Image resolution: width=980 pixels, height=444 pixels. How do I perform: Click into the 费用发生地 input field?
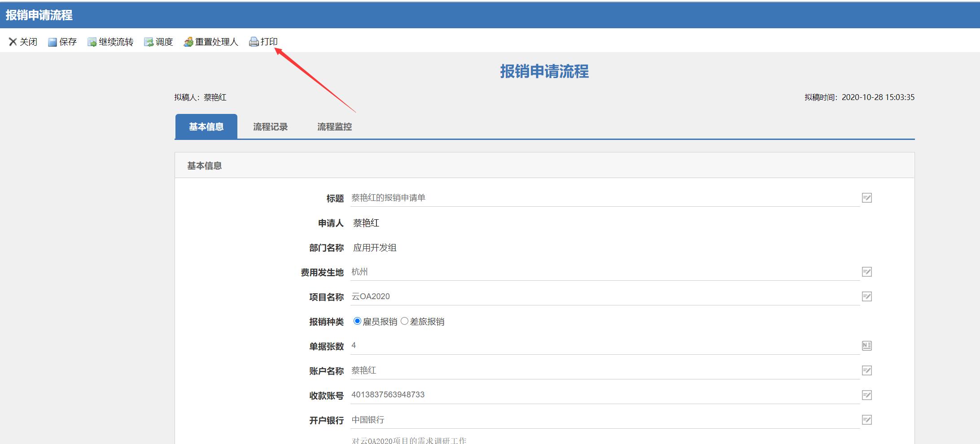point(605,272)
